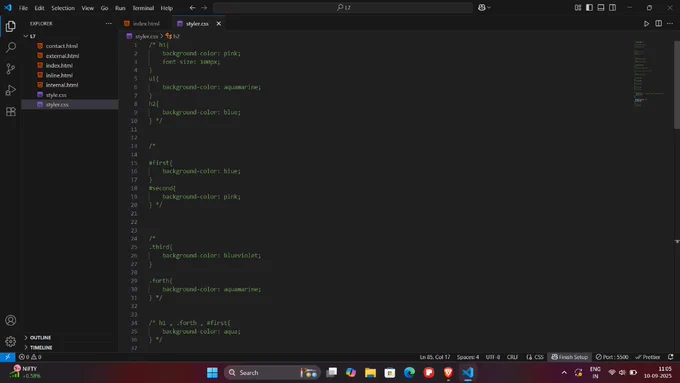
Task: Go forward with the navigation arrow
Action: 204,8
